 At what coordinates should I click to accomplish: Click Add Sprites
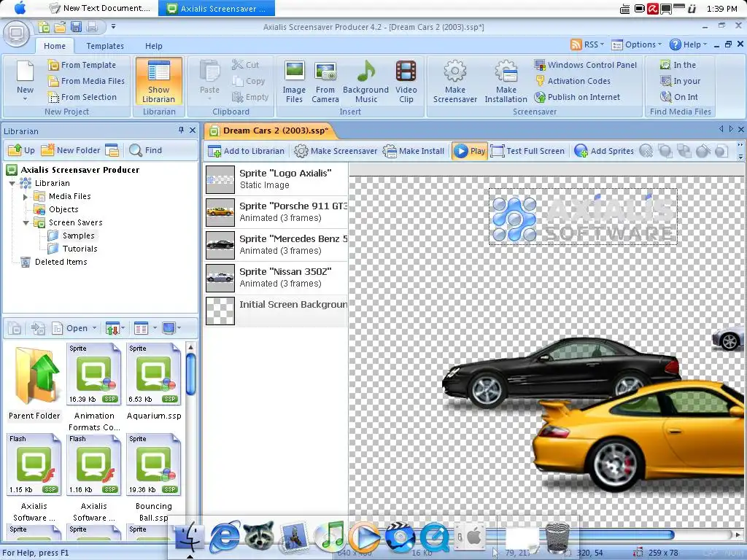(x=604, y=152)
